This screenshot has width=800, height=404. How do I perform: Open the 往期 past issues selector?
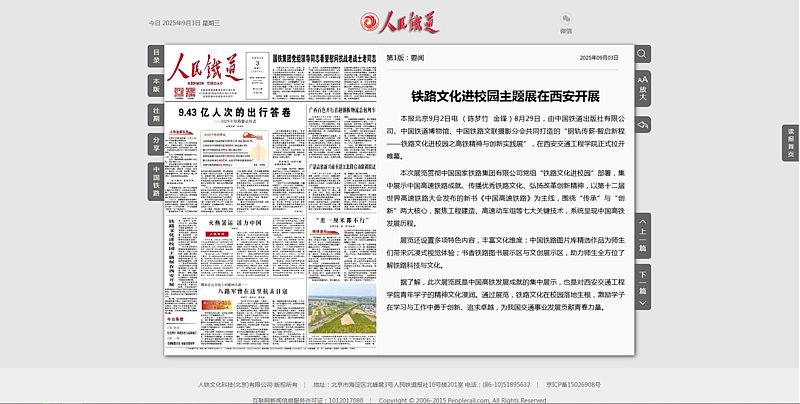(156, 113)
